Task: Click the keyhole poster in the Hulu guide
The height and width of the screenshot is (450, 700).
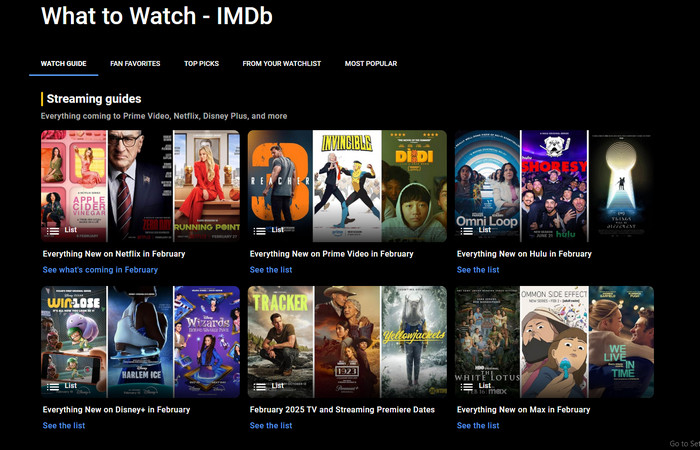Action: [x=621, y=186]
